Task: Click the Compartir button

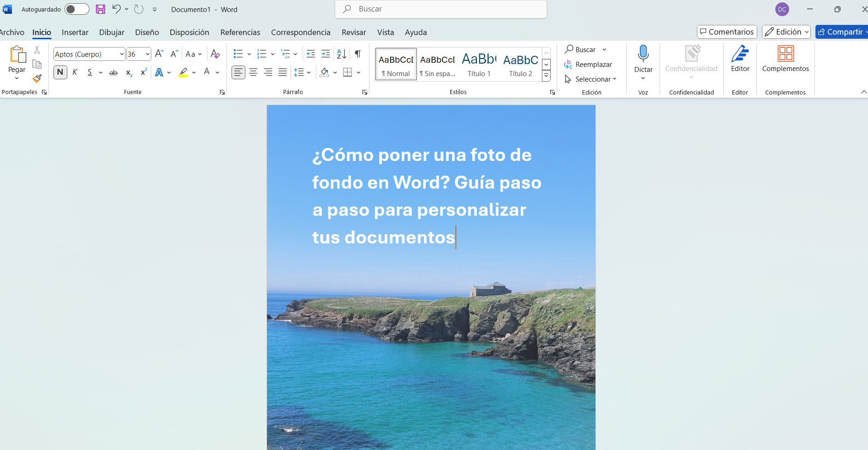Action: tap(842, 31)
